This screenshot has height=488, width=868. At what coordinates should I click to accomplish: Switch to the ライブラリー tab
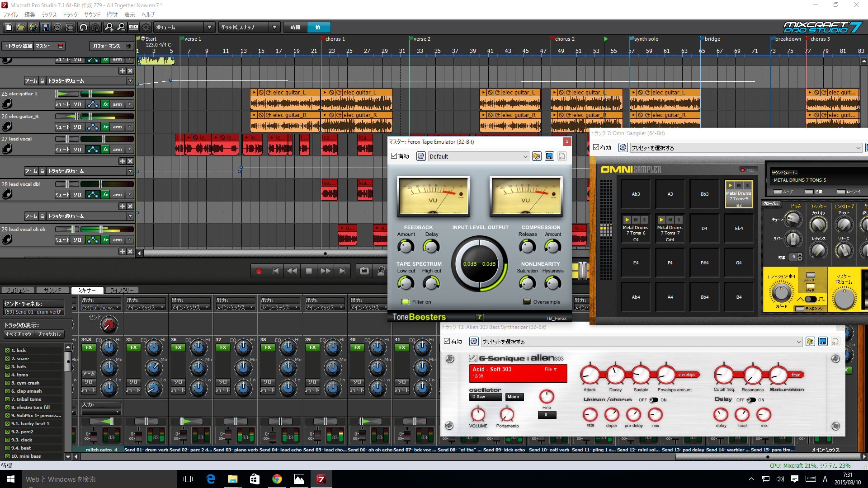click(122, 290)
